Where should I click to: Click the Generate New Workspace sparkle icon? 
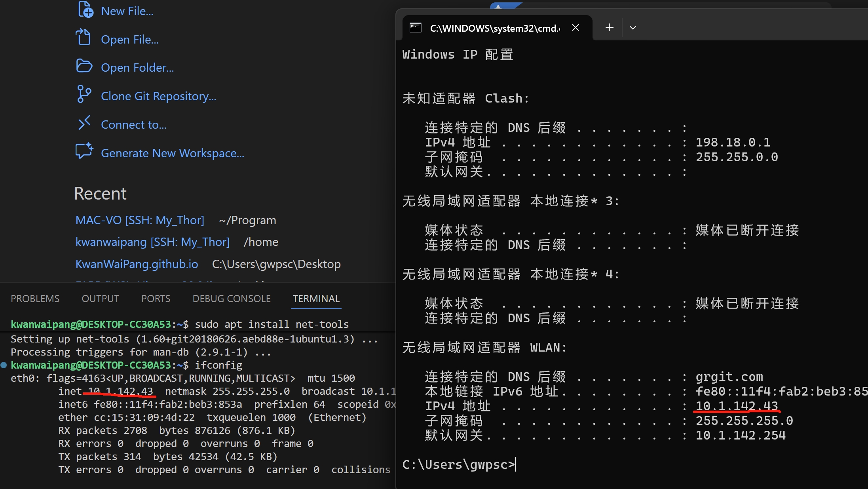coord(84,151)
